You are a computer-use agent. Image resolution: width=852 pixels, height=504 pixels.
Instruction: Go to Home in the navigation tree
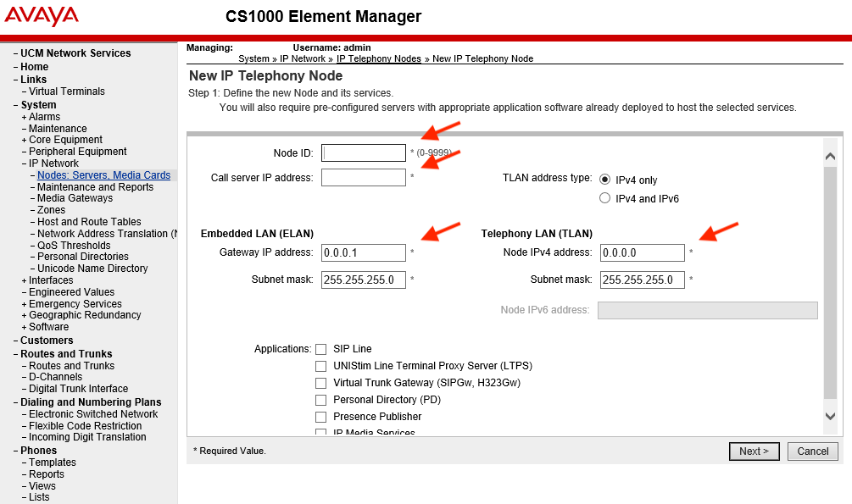point(34,67)
